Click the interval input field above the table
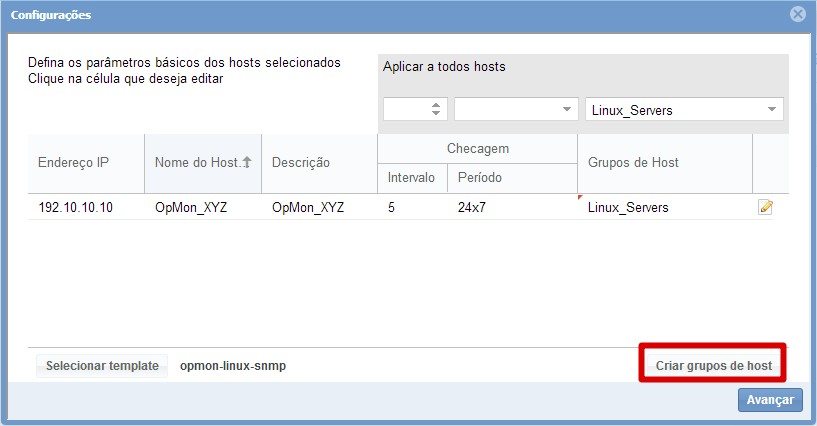Viewport: 817px width, 426px height. 406,110
